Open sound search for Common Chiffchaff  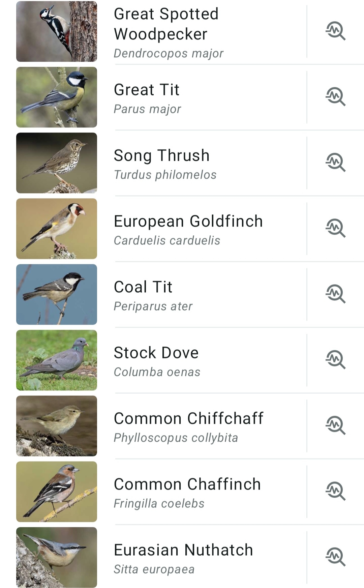pos(335,425)
